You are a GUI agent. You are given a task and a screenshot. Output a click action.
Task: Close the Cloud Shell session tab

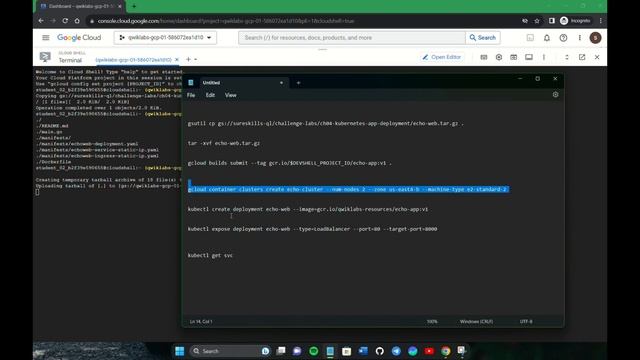point(177,60)
